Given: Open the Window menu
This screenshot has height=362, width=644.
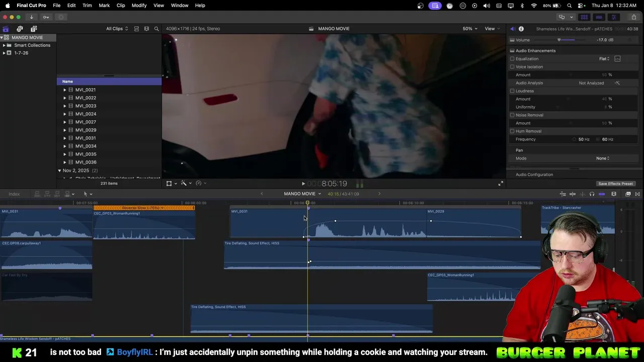Looking at the screenshot, I should 180,6.
